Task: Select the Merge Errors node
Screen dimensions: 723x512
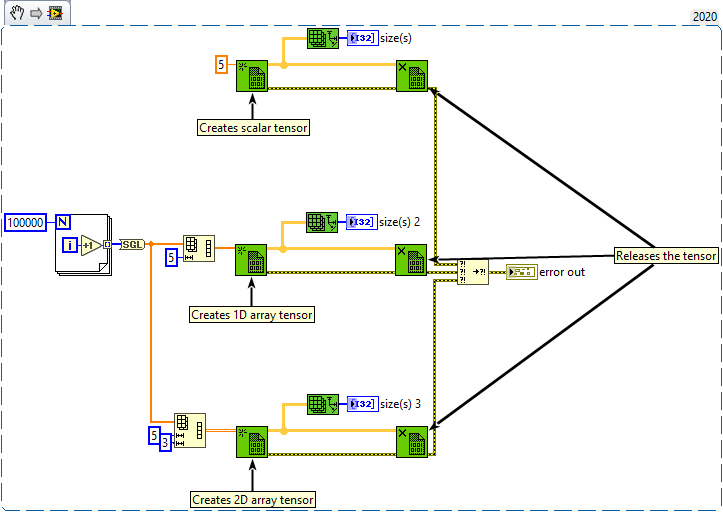Action: pos(472,272)
